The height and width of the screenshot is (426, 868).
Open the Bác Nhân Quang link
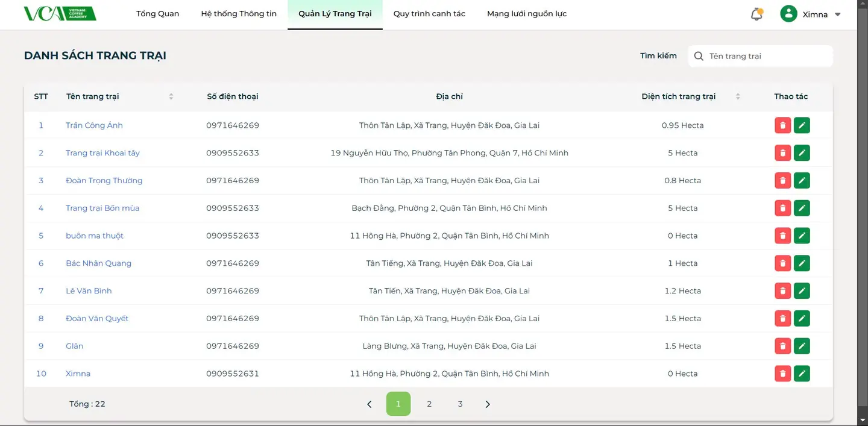tap(98, 263)
